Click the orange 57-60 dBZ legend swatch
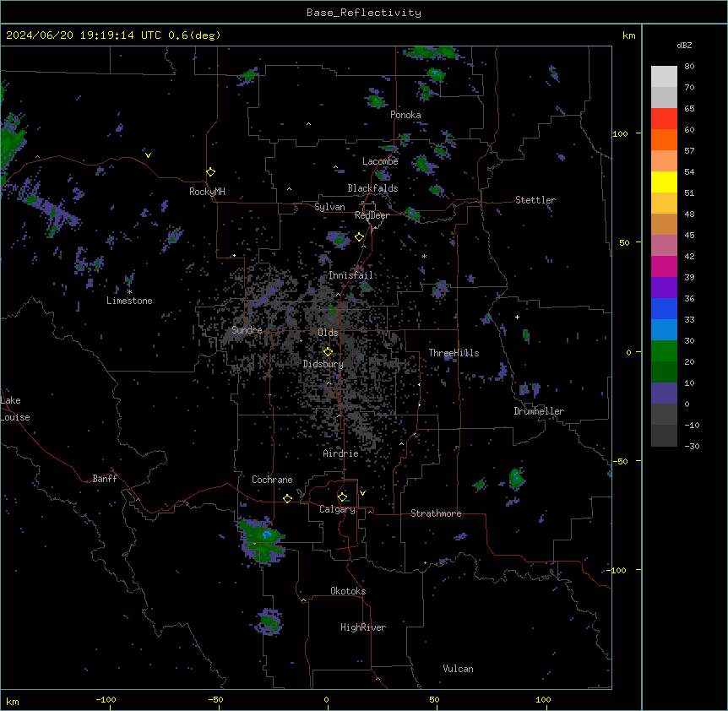Screen dimensions: 728x711 tap(664, 139)
